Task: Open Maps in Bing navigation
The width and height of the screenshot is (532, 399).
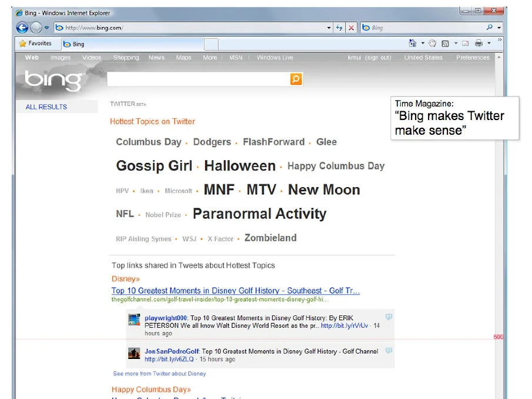Action: (183, 58)
